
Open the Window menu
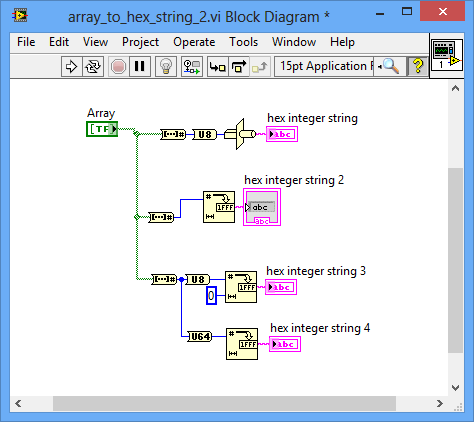tap(294, 42)
